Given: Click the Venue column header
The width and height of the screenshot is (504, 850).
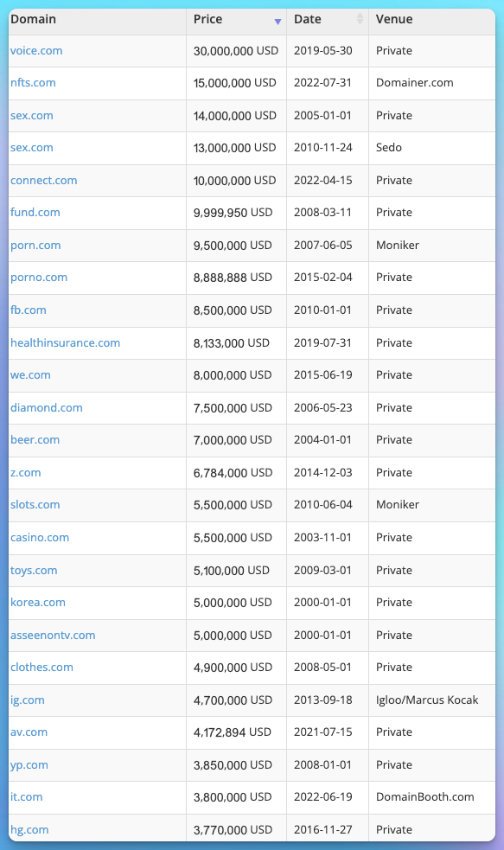Looking at the screenshot, I should point(394,19).
